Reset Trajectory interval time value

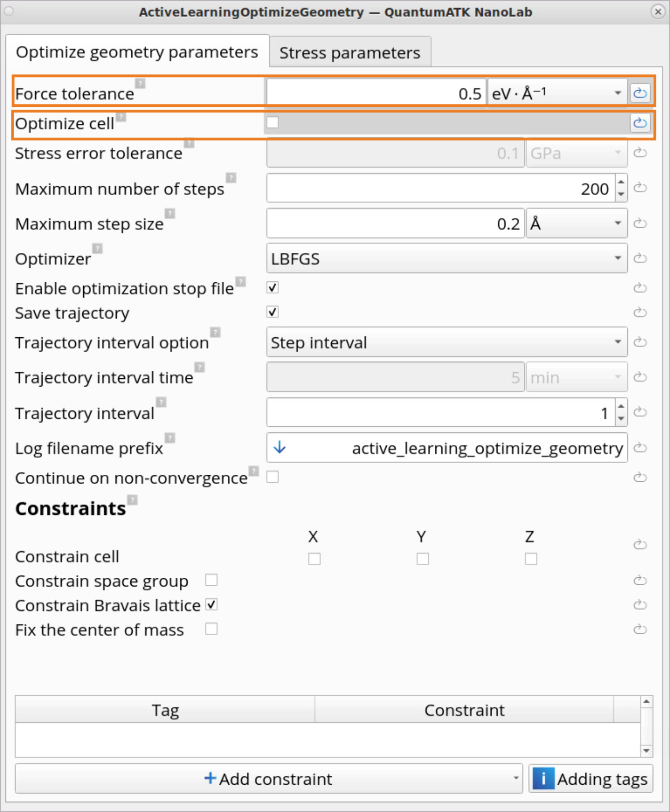tap(640, 377)
